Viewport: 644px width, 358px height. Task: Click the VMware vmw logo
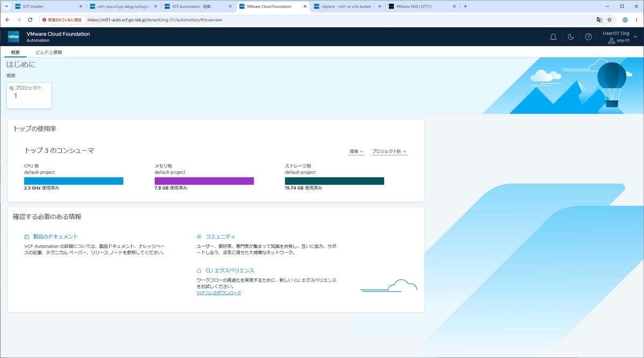[13, 36]
